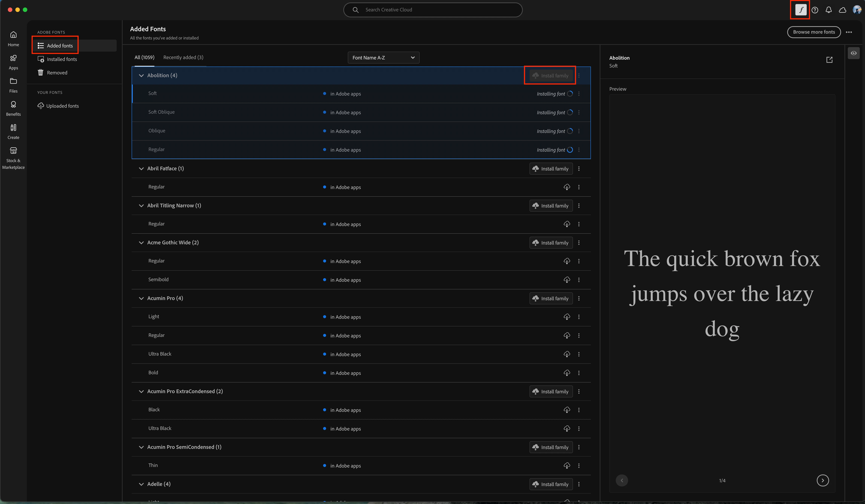Open Installed fonts in sidebar
This screenshot has height=504, width=865.
point(62,59)
